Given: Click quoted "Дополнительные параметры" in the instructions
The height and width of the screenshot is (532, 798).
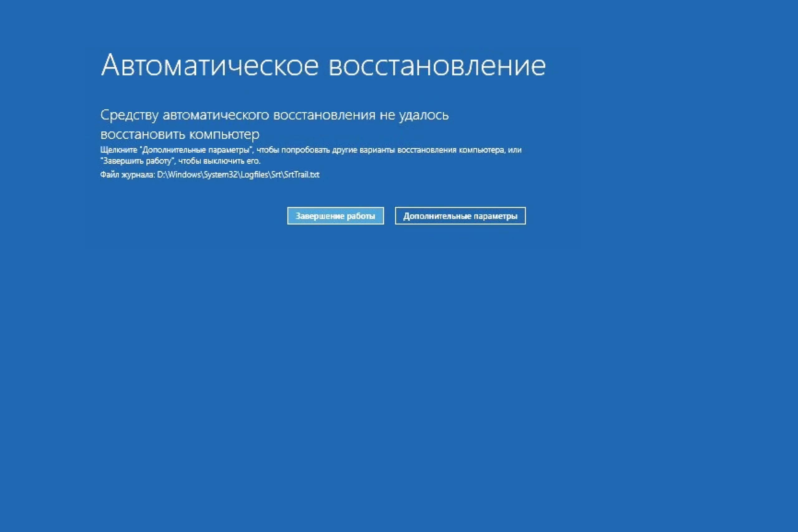Looking at the screenshot, I should tap(196, 150).
